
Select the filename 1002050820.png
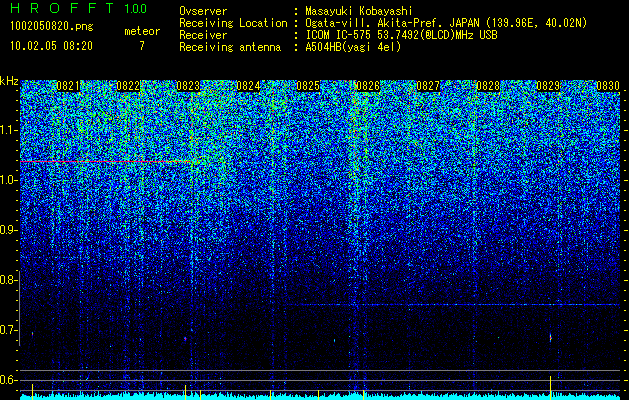coord(52,26)
